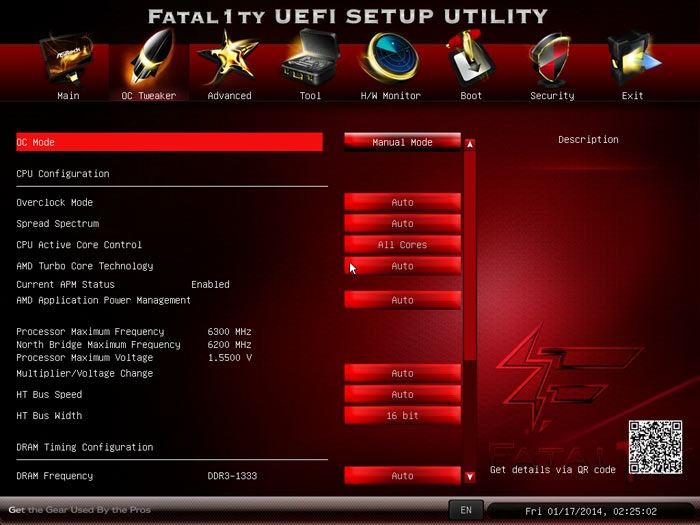Image resolution: width=700 pixels, height=525 pixels.
Task: Click the North Bridge Maximum Frequency label
Action: pyautogui.click(x=98, y=345)
